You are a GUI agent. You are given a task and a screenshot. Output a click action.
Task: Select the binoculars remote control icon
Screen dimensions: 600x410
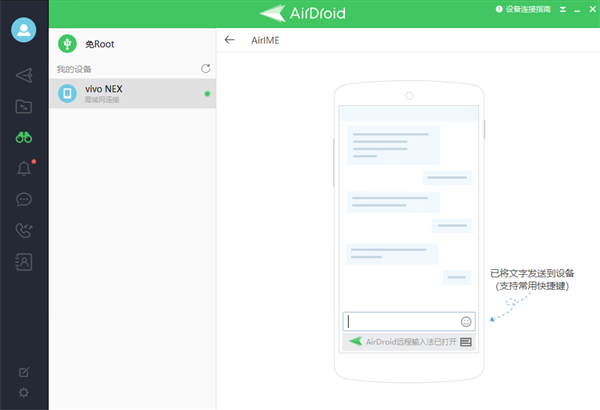coord(24,137)
